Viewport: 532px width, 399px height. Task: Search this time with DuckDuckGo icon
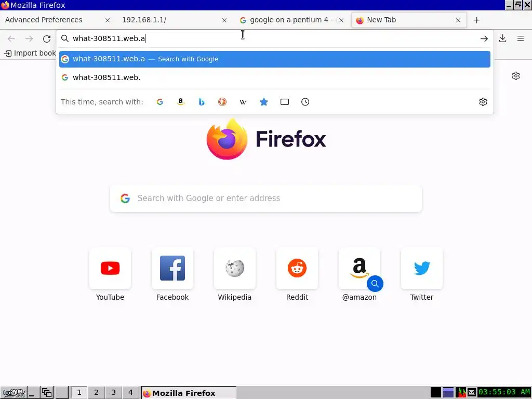tap(222, 102)
